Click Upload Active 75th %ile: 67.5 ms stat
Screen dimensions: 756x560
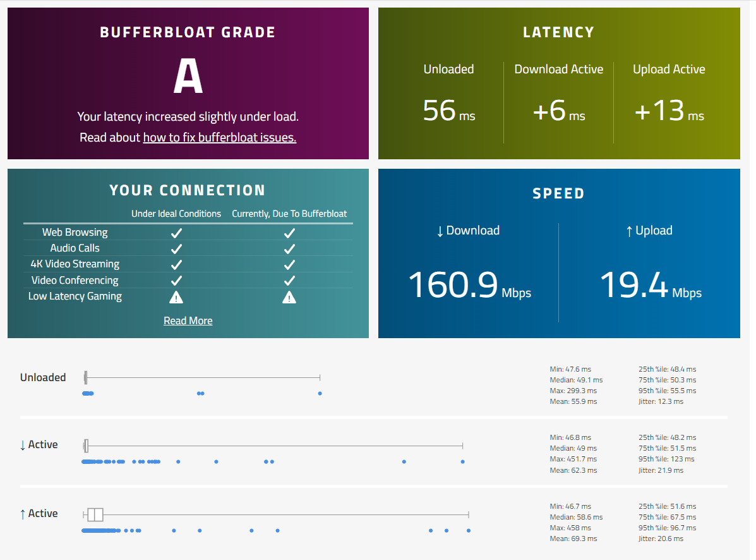(x=668, y=517)
